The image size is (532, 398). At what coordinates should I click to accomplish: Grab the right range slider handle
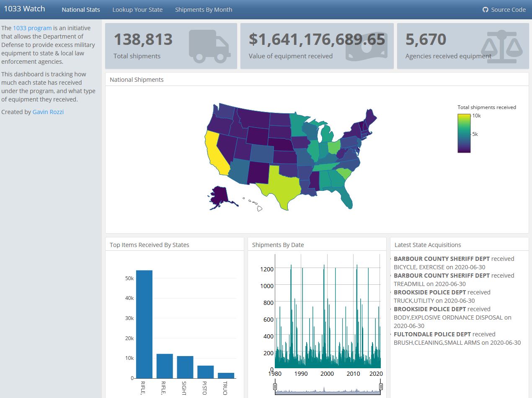point(381,386)
